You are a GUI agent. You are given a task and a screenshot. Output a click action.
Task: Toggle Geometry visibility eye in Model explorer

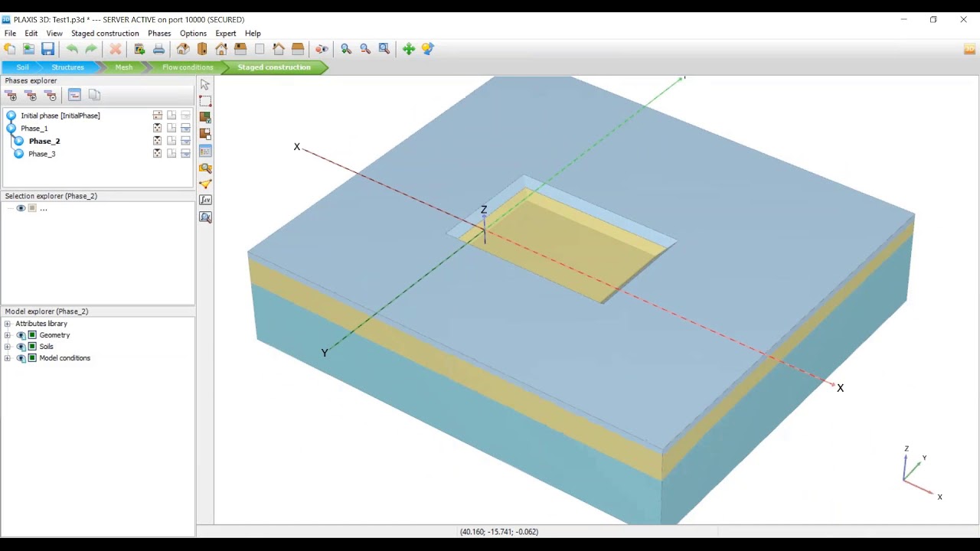click(21, 335)
